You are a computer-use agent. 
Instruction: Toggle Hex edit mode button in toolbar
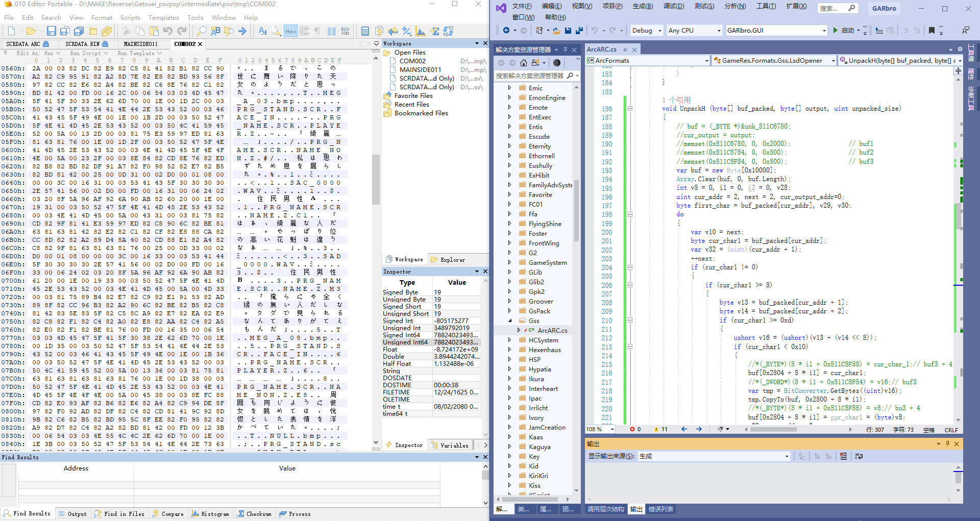coord(290,31)
